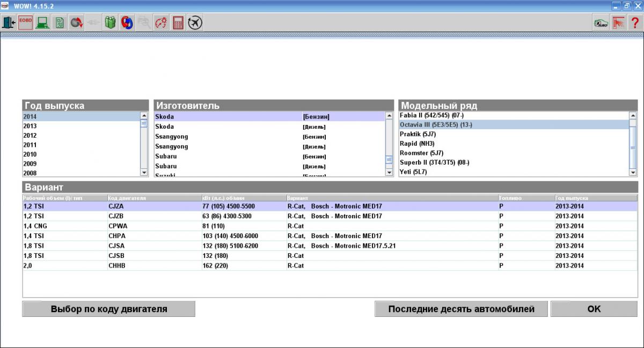Choose Superb II (3T4/3T5) model

coord(435,162)
